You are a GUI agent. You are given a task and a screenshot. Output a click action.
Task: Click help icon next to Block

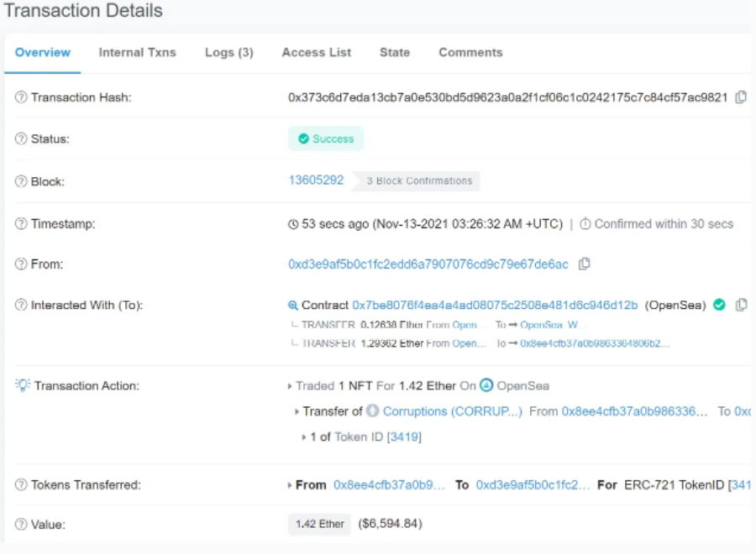pos(21,181)
